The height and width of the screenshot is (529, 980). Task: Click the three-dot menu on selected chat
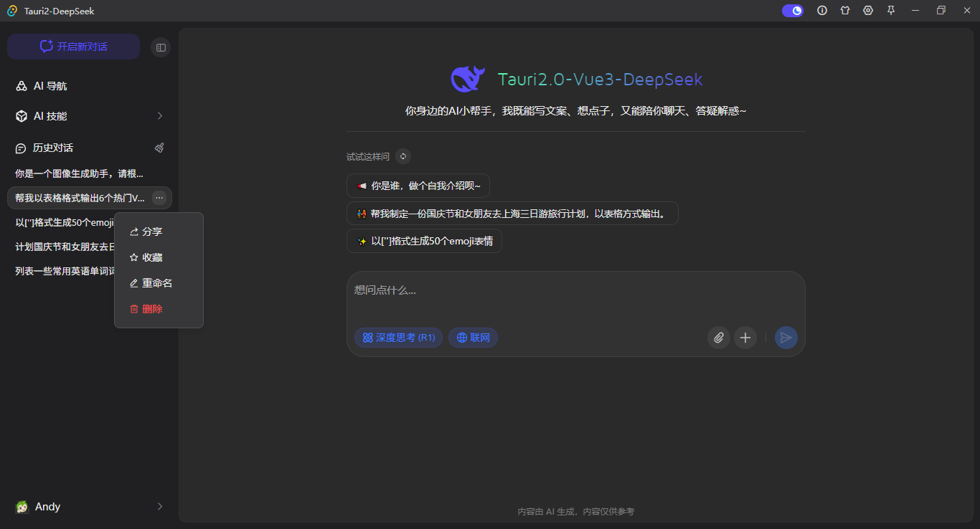pyautogui.click(x=159, y=198)
